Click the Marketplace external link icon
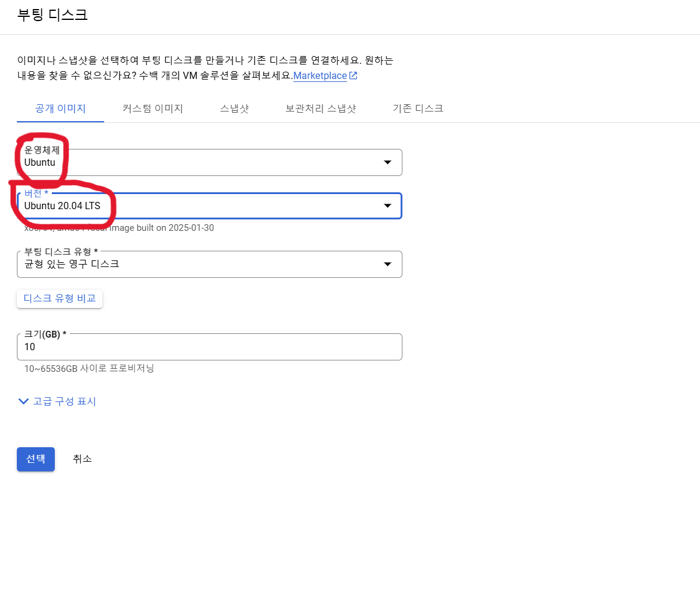The width and height of the screenshot is (700, 616). click(354, 76)
